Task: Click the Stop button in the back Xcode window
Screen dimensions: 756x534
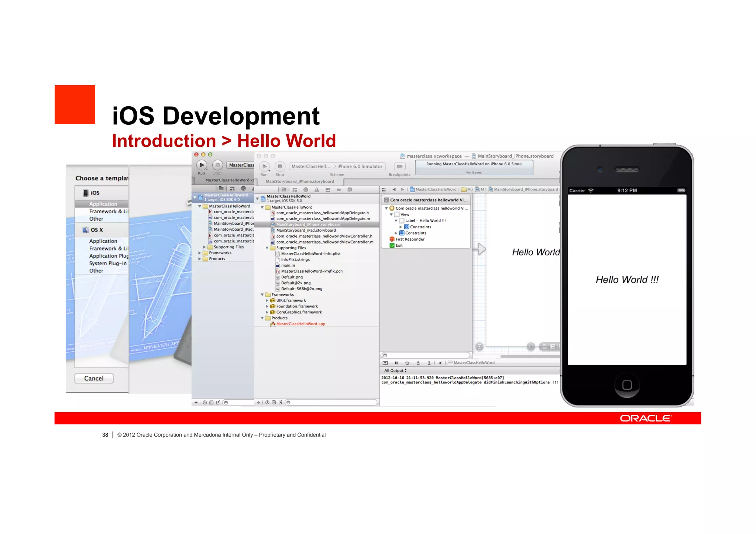Action: tap(217, 165)
